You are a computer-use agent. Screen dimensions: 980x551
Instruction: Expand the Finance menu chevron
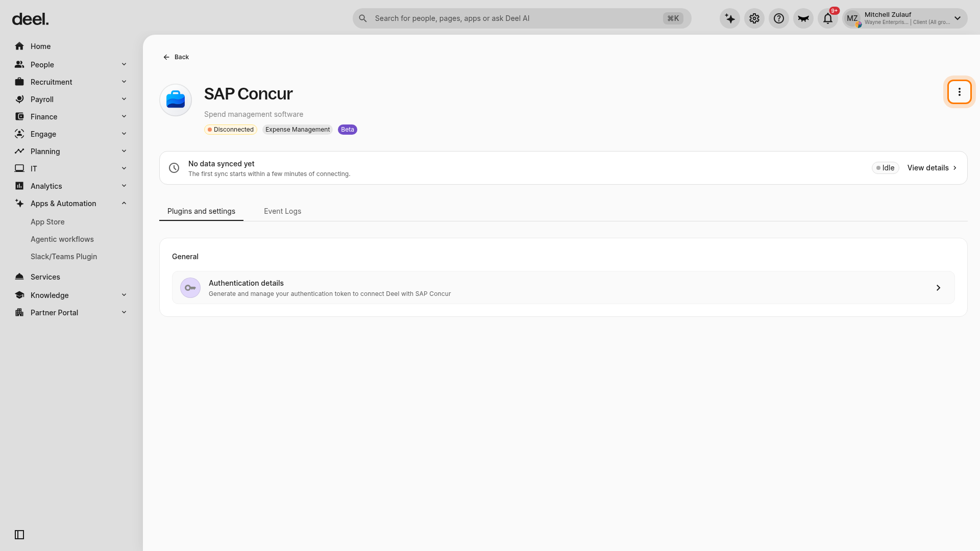click(x=124, y=116)
